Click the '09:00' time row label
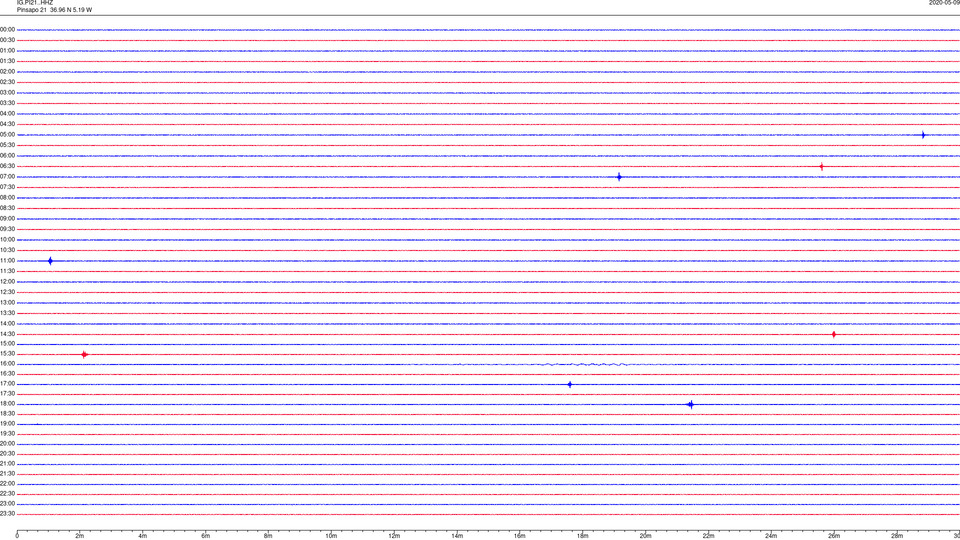 click(7, 219)
